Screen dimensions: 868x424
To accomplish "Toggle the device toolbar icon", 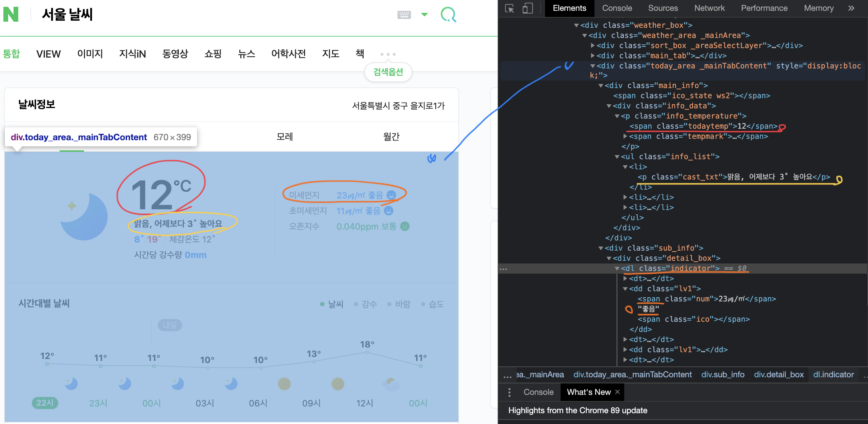I will click(x=527, y=8).
